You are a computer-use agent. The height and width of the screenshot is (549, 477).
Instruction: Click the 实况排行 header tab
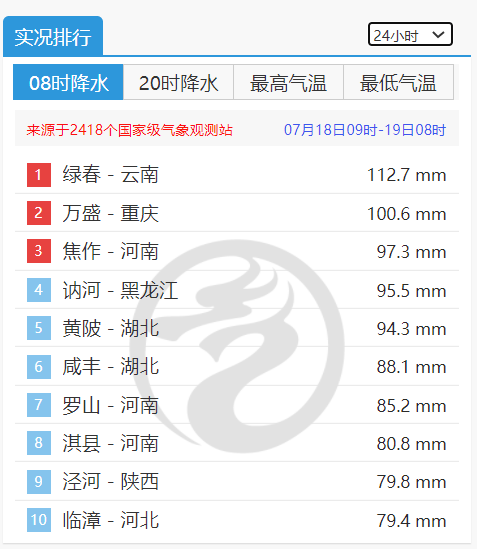click(53, 36)
